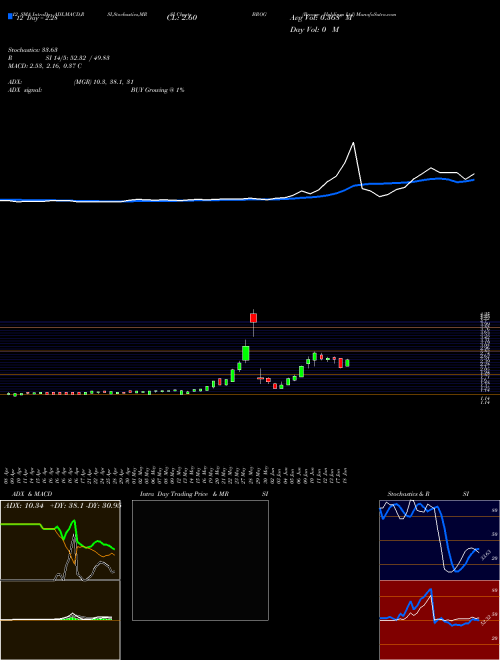The width and height of the screenshot is (500, 660).
Task: Click the 'BUY Growing @ 1%' signal text
Action: pyautogui.click(x=157, y=90)
